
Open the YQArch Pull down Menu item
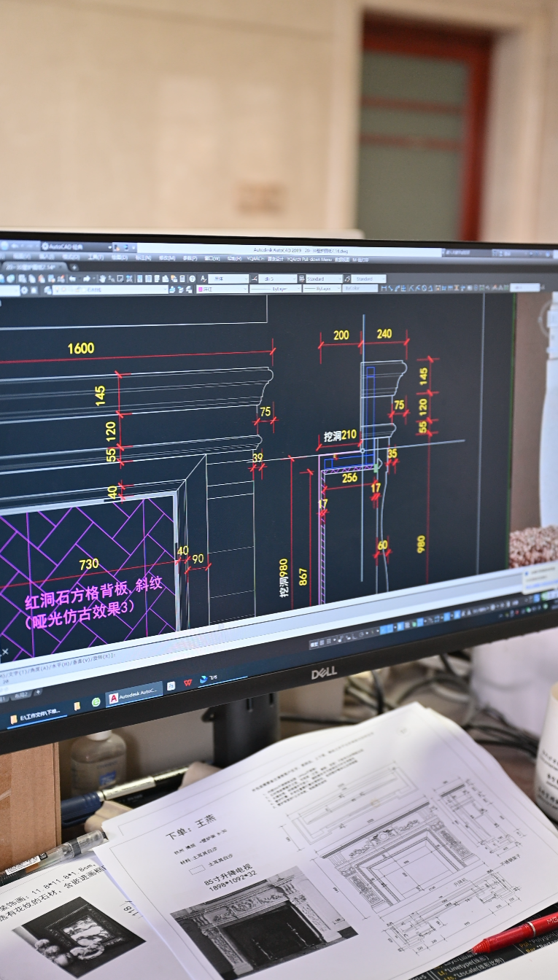[309, 259]
